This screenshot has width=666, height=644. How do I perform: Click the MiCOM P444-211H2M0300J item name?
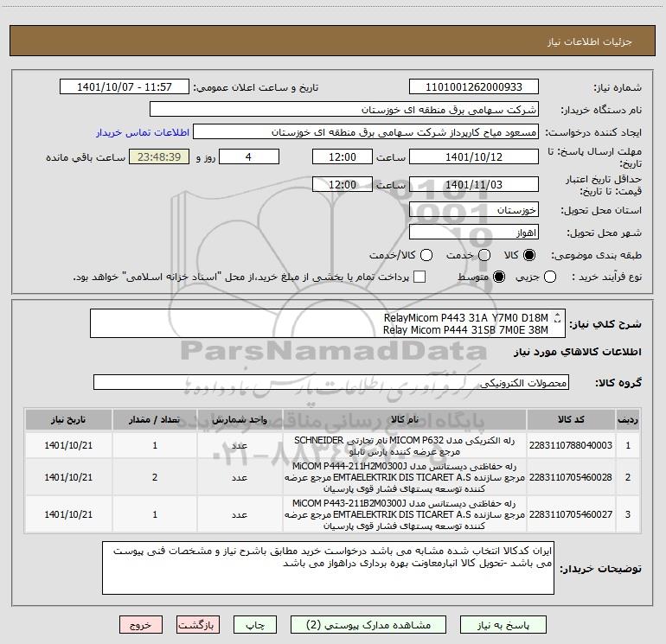[405, 477]
